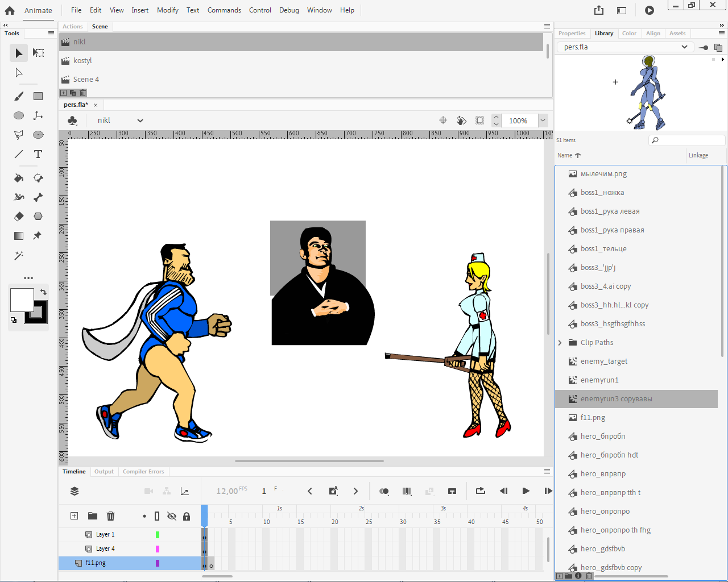Click the Line tool
This screenshot has width=728, height=582.
click(x=19, y=154)
